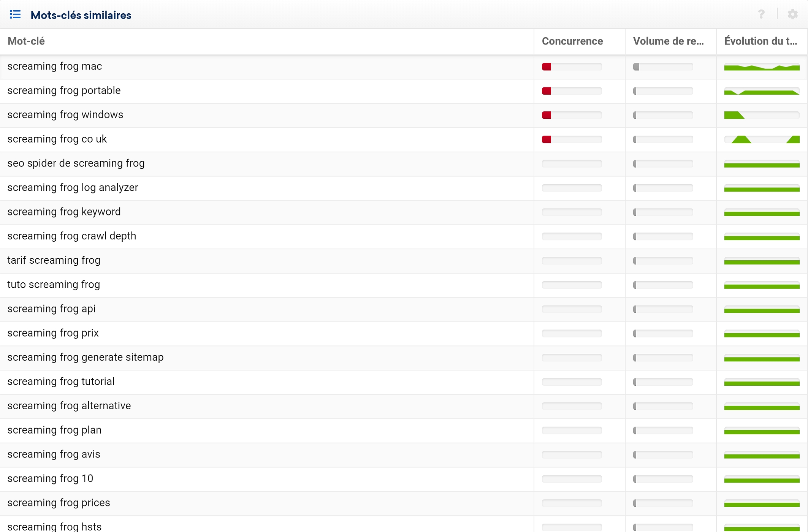Click trend sparkline for screaming frog windows
808x532 pixels.
click(x=762, y=115)
